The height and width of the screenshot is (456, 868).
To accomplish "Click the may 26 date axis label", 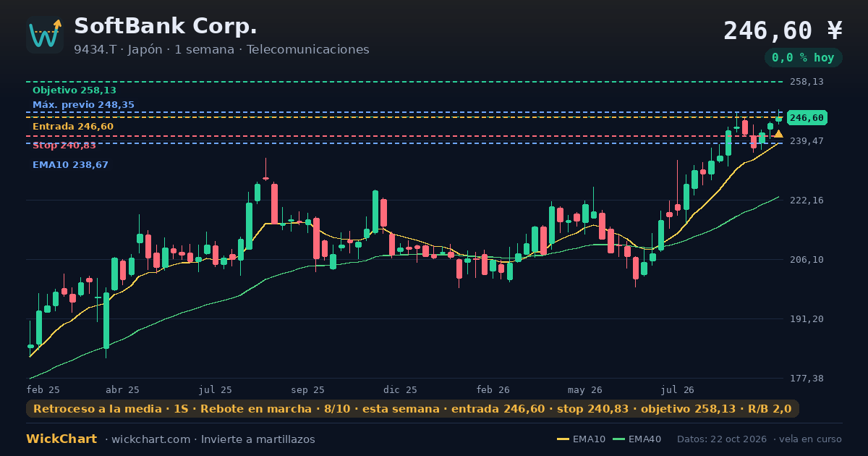I will click(x=585, y=390).
